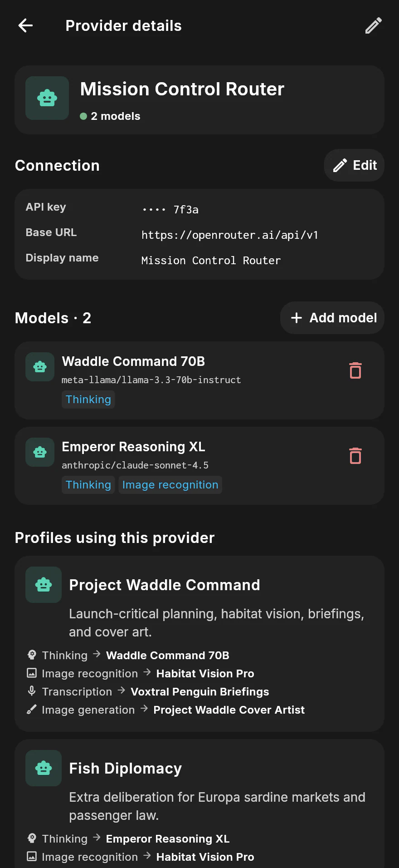
Task: Select the Base URL value
Action: pyautogui.click(x=230, y=235)
